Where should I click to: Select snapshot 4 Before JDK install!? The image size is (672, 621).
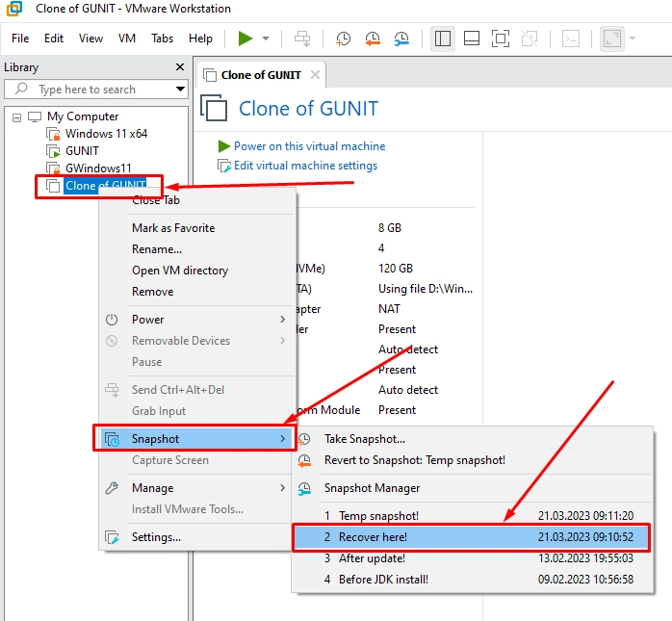coord(473,580)
